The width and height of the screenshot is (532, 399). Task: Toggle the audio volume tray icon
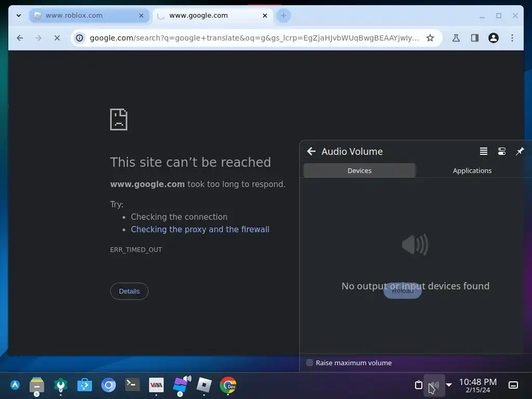click(434, 385)
